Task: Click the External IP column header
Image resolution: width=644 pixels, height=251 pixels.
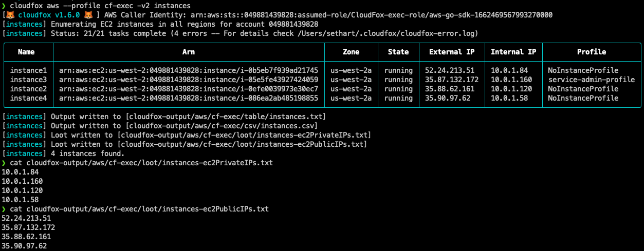Action: tap(452, 52)
